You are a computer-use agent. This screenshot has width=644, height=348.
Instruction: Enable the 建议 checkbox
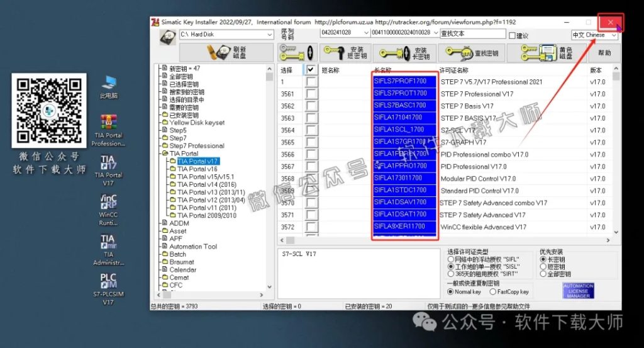[x=512, y=36]
